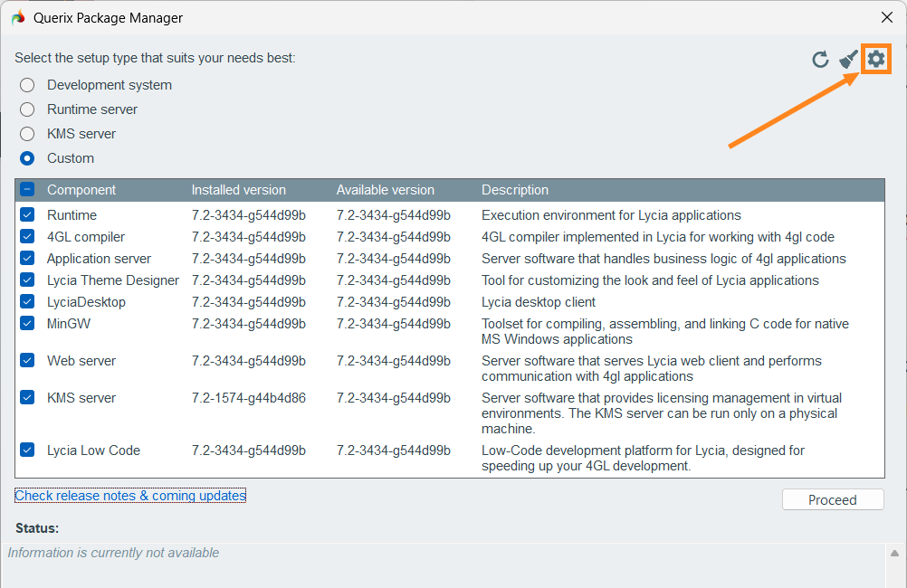907x588 pixels.
Task: Click the refresh icon in the top right
Action: click(x=820, y=60)
